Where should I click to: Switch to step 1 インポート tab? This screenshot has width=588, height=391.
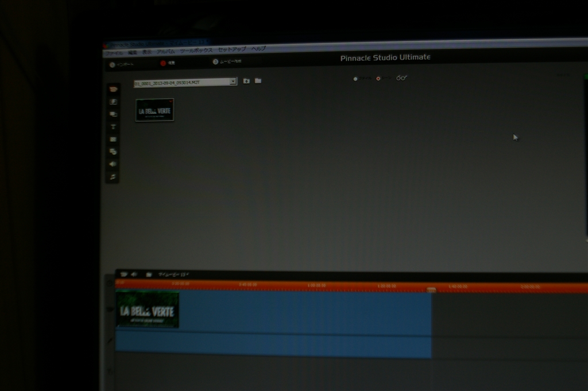click(x=122, y=64)
